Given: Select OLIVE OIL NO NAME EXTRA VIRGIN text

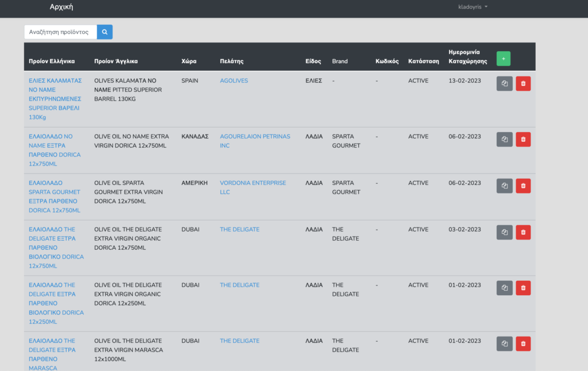Looking at the screenshot, I should (131, 141).
